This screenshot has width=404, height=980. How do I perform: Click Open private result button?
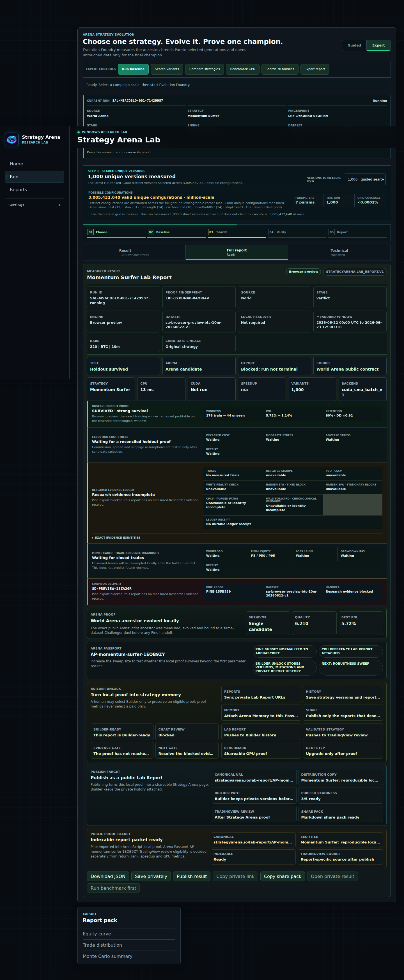click(x=332, y=877)
